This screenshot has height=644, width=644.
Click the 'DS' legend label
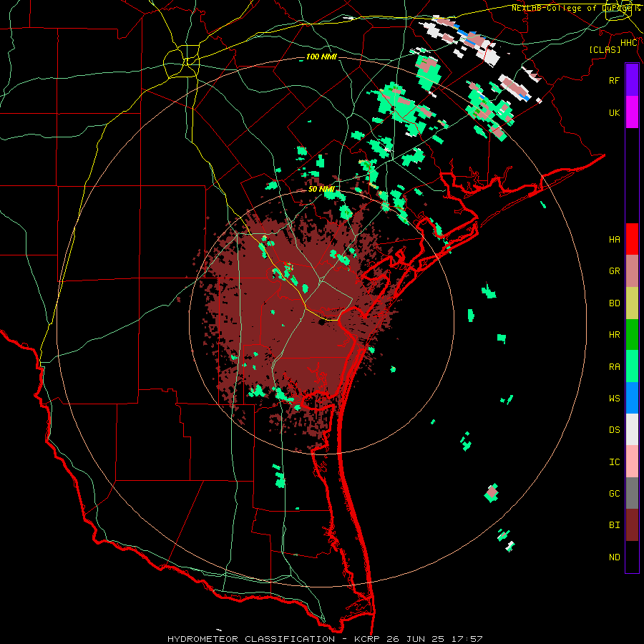tap(614, 430)
